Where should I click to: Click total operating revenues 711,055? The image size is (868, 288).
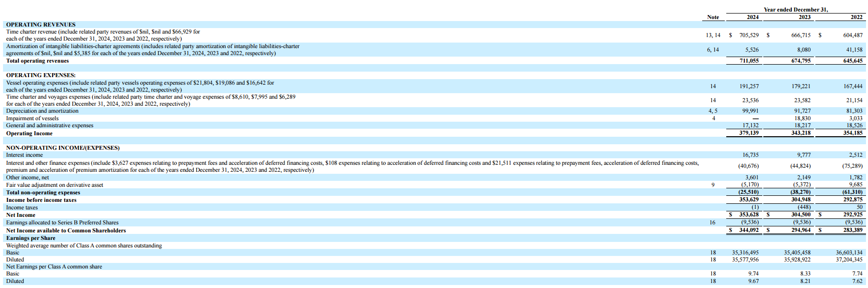[749, 61]
